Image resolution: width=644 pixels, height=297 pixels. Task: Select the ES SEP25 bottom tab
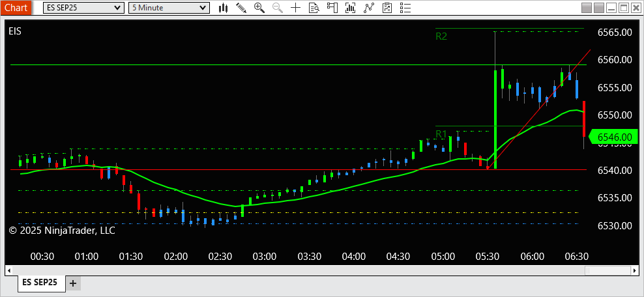pyautogui.click(x=41, y=282)
